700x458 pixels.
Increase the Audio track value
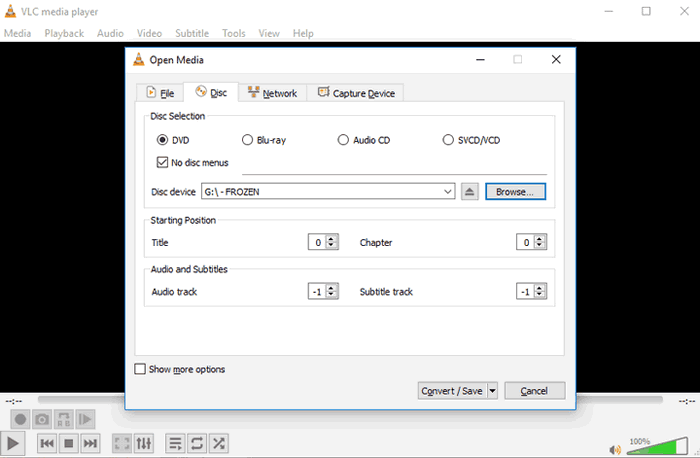pos(331,288)
